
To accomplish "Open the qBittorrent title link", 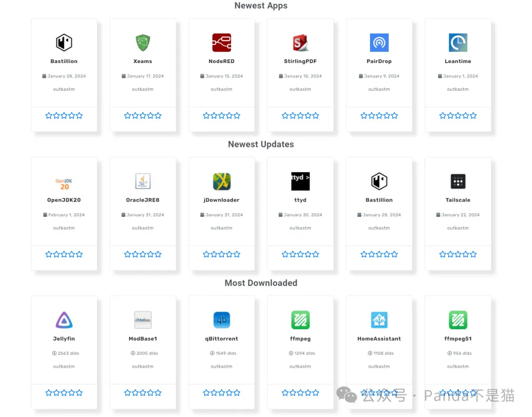I will point(222,339).
